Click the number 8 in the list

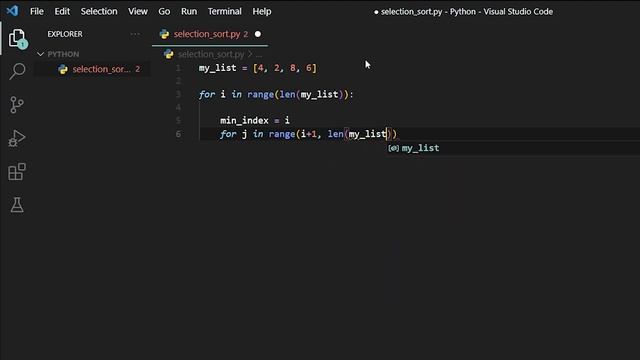tap(293, 68)
